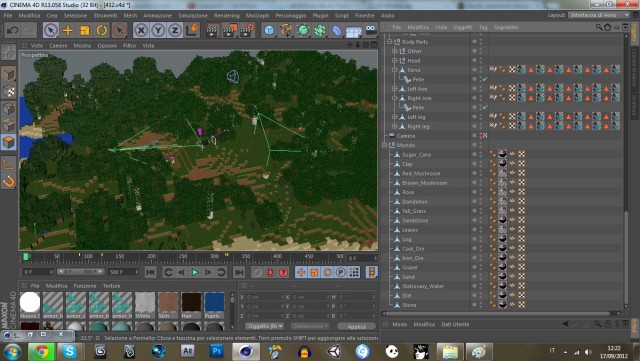Enable Record active objects keyframe button

tap(270, 272)
